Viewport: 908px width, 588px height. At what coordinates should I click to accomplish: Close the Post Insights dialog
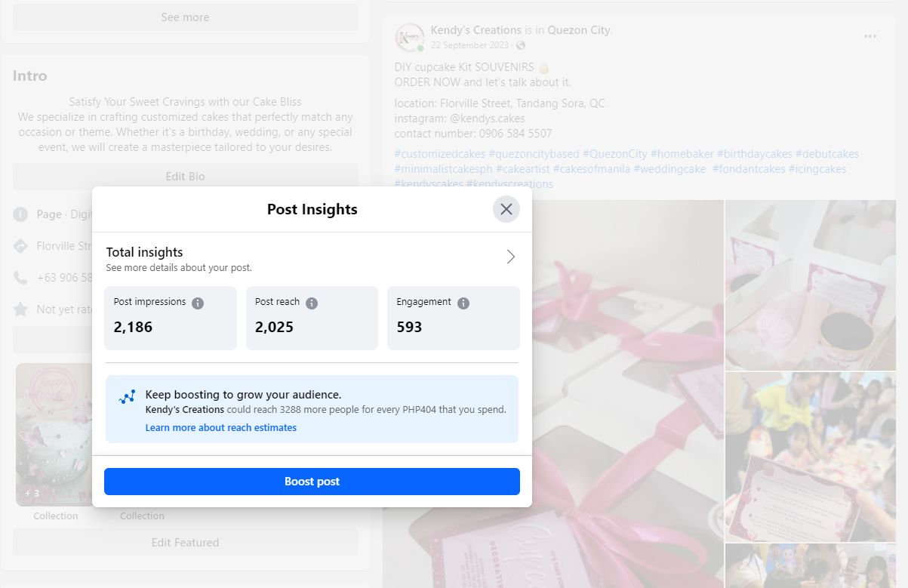506,209
